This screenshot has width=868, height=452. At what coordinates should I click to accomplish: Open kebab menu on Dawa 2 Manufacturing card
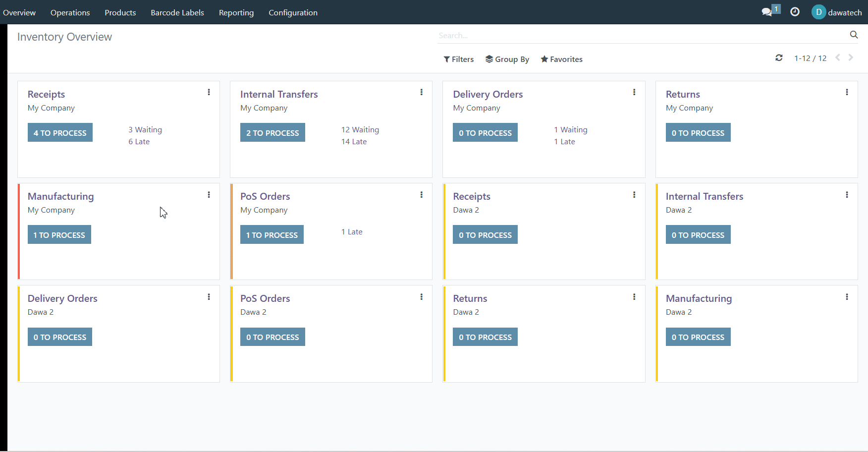pyautogui.click(x=847, y=297)
